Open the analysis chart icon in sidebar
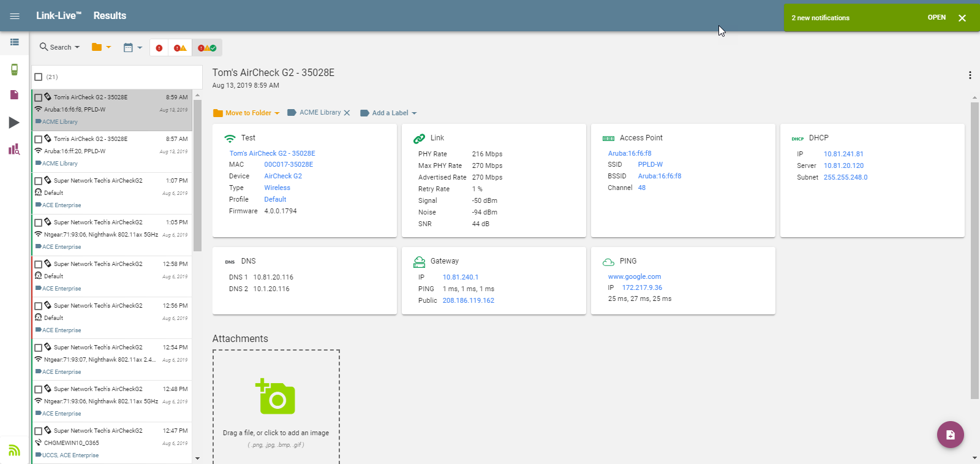 click(14, 149)
